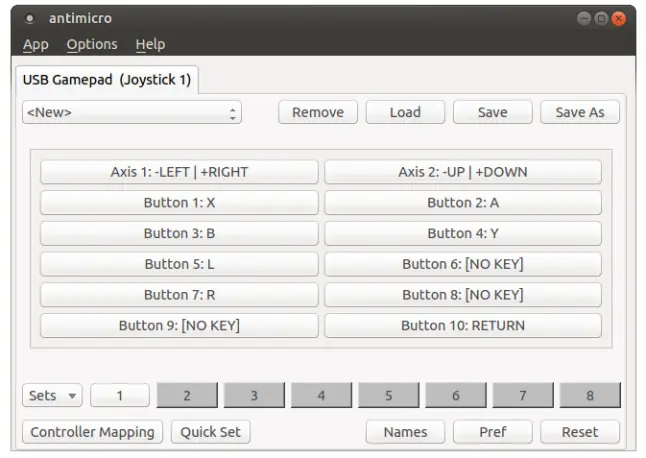
Task: Switch to set 8
Action: click(590, 395)
